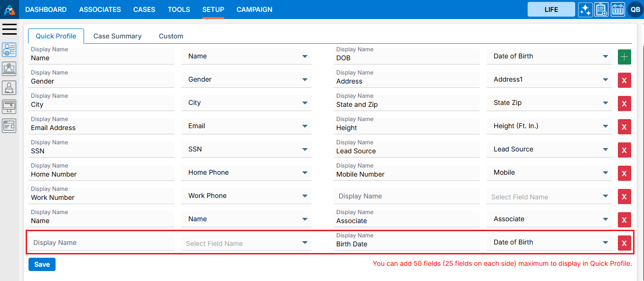644x281 pixels.
Task: Click the sparkle AI assistant icon
Action: pos(585,9)
